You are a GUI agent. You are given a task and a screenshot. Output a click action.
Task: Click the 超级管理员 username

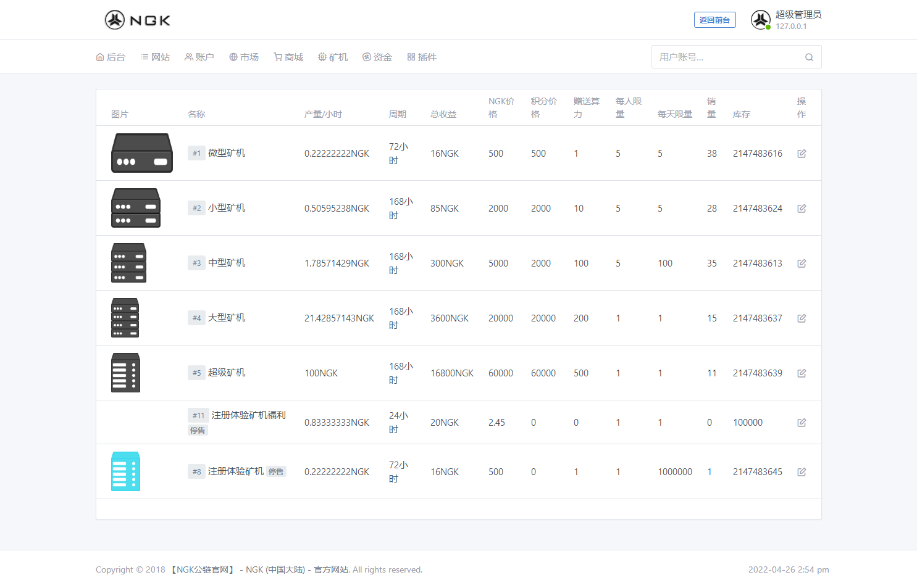(x=798, y=14)
